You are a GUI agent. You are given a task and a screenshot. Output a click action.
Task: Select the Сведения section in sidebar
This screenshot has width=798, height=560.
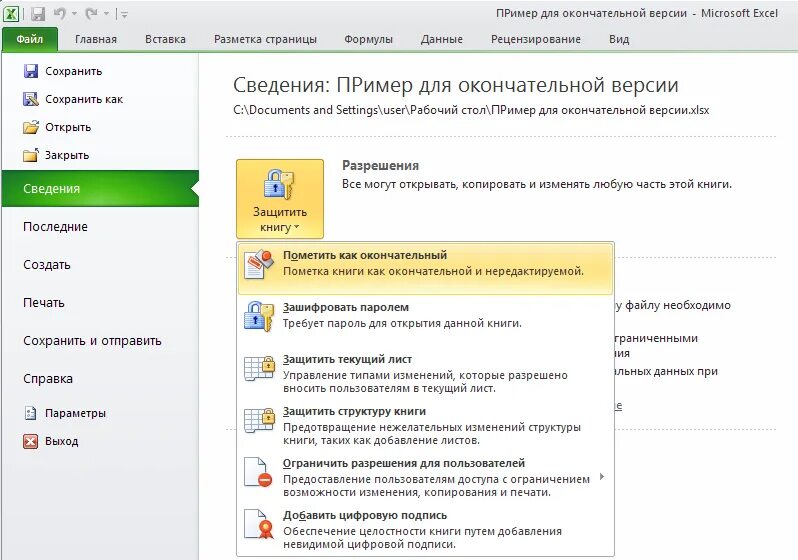click(x=100, y=188)
